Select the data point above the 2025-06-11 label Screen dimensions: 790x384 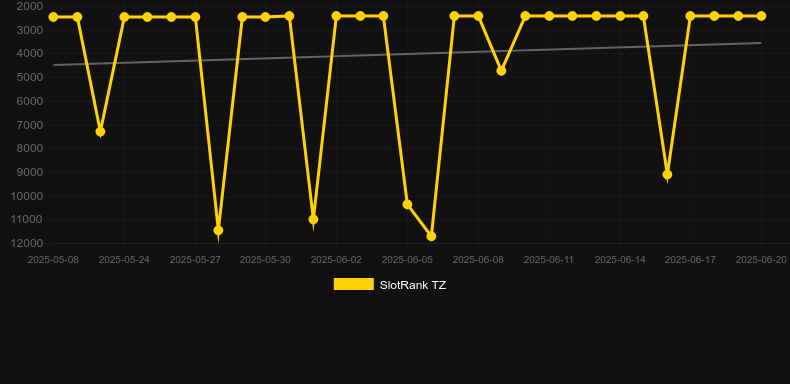coord(549,16)
